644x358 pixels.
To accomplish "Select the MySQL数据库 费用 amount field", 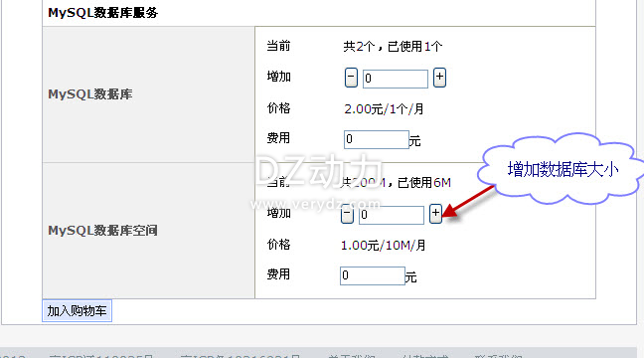I will (377, 139).
